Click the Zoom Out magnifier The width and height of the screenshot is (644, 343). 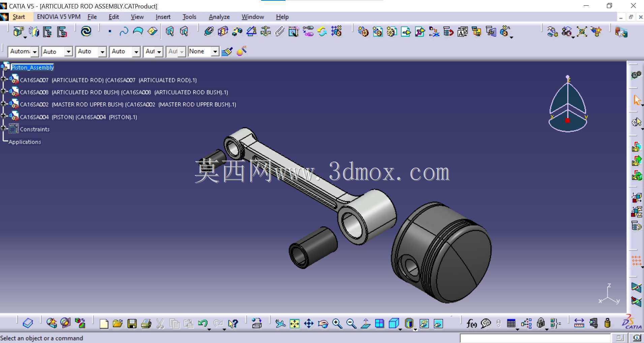tap(351, 324)
